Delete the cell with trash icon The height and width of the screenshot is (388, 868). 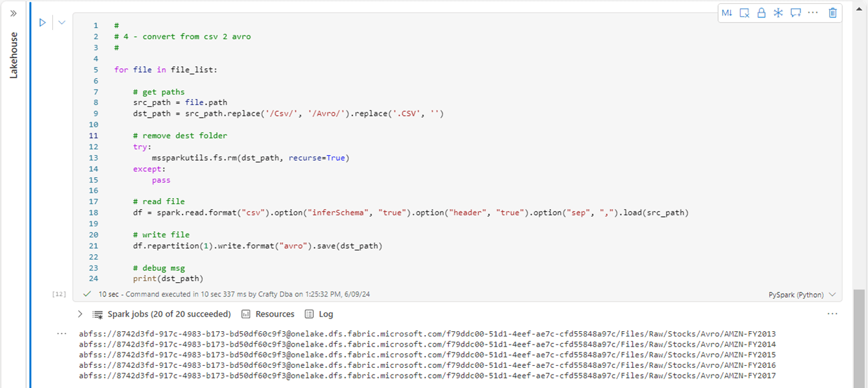833,13
